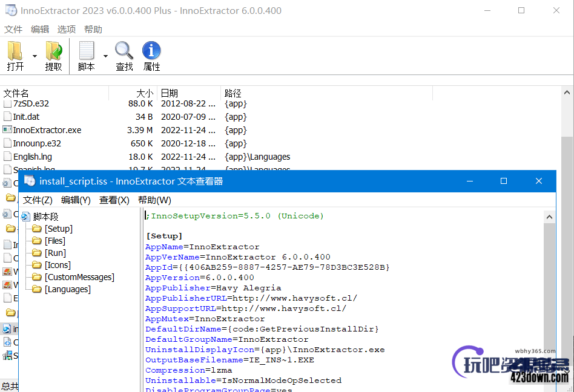Select 脚本段 root tree node
This screenshot has width=574, height=392.
coord(46,217)
